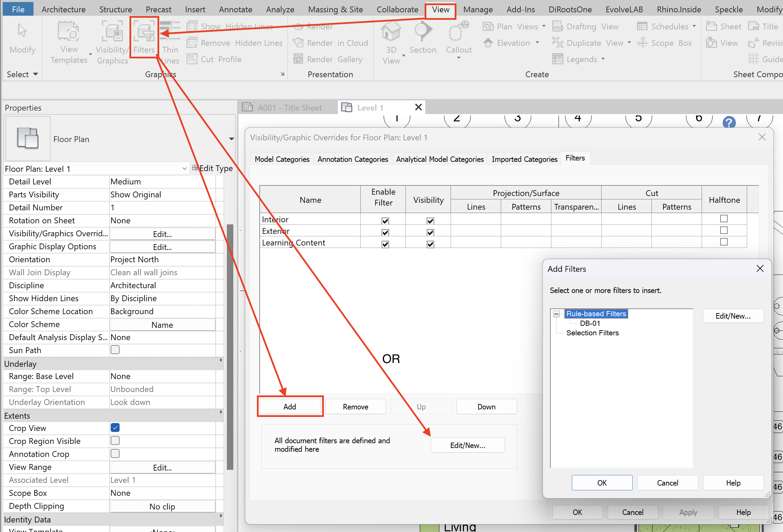
Task: Open the Floor Plan: Level 1 dropdown
Action: pyautogui.click(x=184, y=169)
